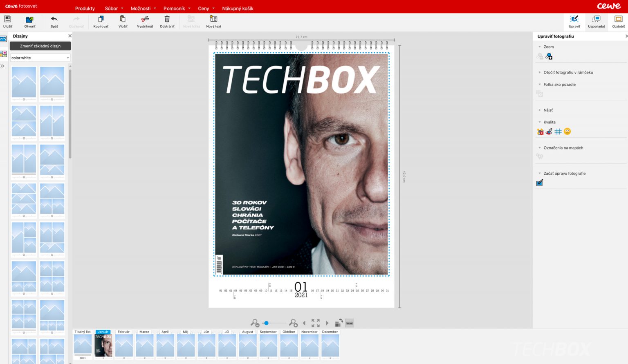
Task: Click the cewe fotosvet logo
Action: 21,6
